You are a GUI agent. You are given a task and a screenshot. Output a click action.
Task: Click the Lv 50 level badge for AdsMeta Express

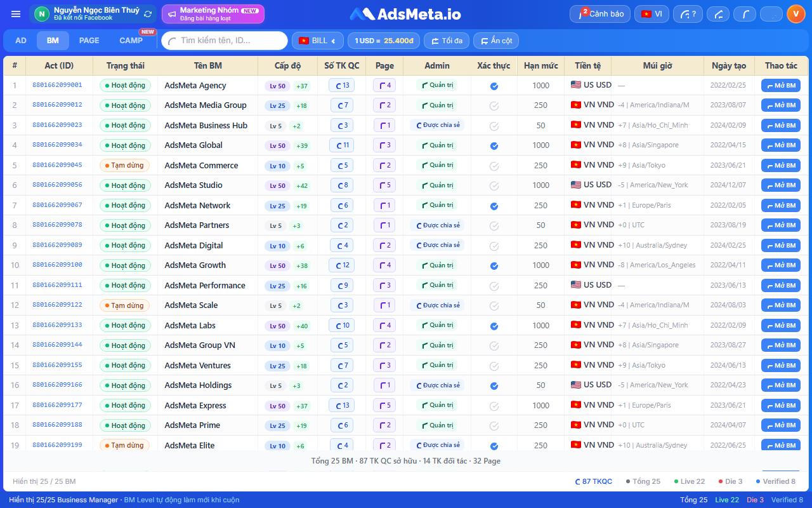coord(277,406)
